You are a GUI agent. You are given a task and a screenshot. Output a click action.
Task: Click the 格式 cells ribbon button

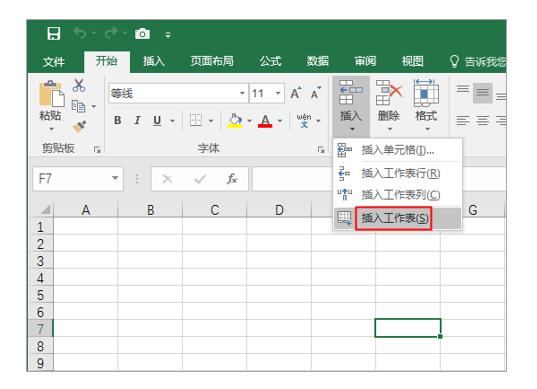pos(426,105)
